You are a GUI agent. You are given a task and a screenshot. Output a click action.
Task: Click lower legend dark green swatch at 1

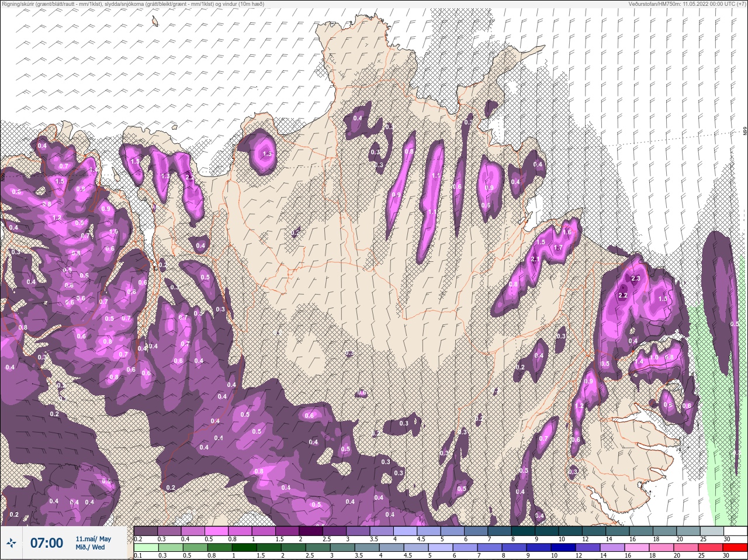[x=243, y=547]
